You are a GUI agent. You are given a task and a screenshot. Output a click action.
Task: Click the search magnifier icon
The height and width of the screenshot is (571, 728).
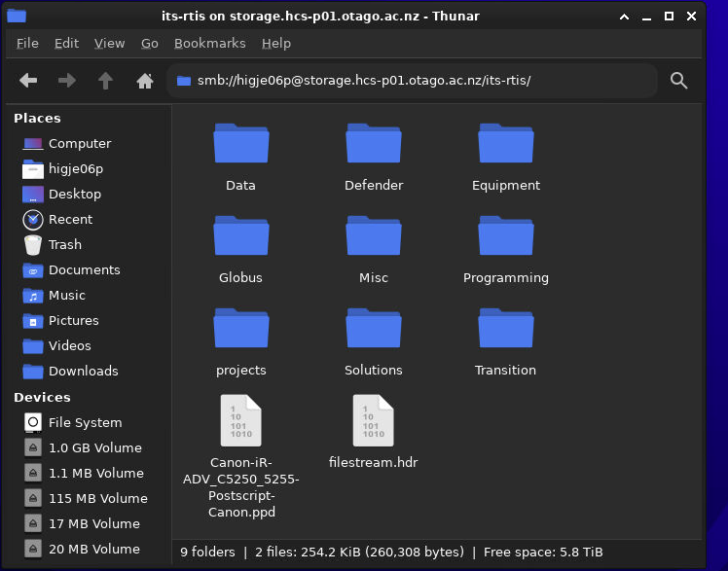coord(679,81)
